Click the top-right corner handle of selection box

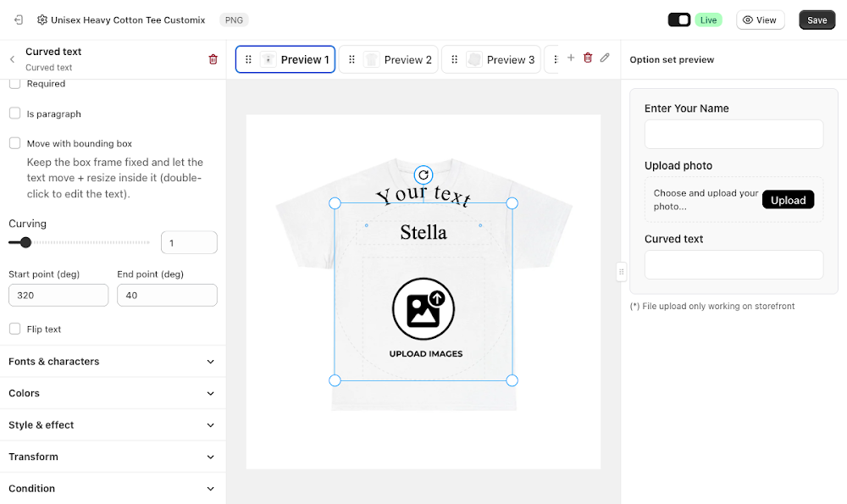(512, 203)
